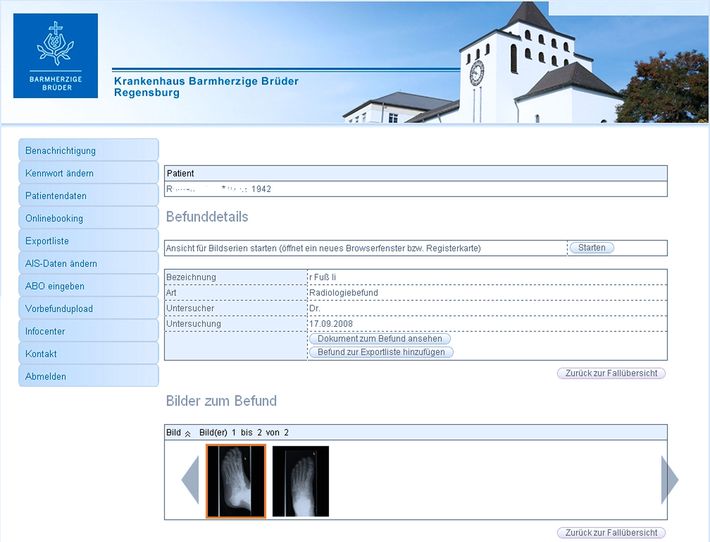Collapse images using the Bild double-chevron

(x=187, y=433)
